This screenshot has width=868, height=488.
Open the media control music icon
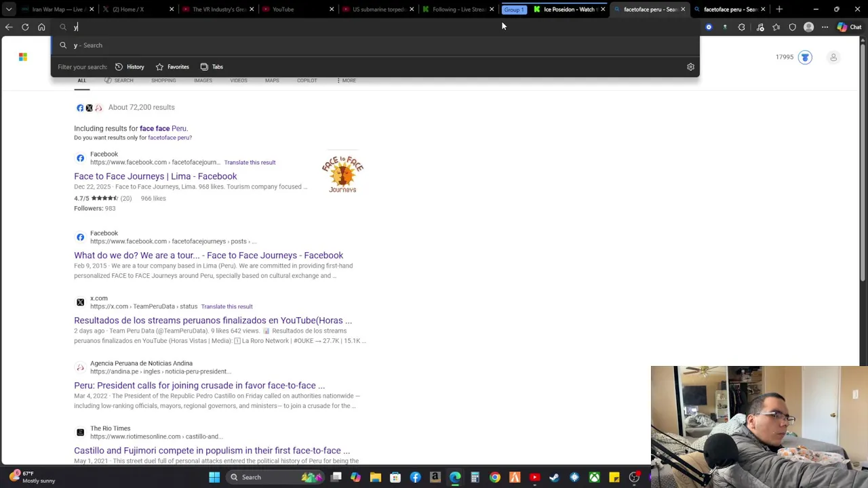(x=760, y=27)
